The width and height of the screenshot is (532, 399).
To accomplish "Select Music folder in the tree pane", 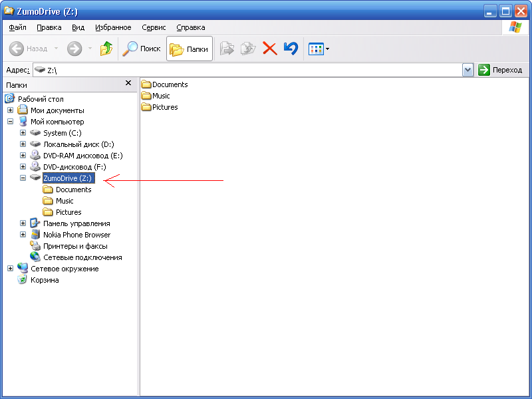I will (x=65, y=201).
